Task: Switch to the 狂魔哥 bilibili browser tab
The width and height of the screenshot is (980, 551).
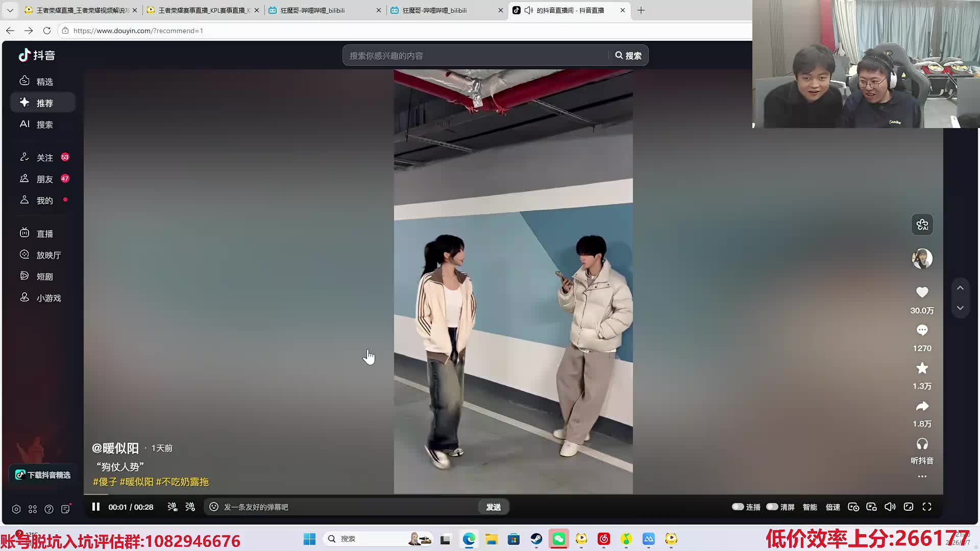Action: coord(312,10)
